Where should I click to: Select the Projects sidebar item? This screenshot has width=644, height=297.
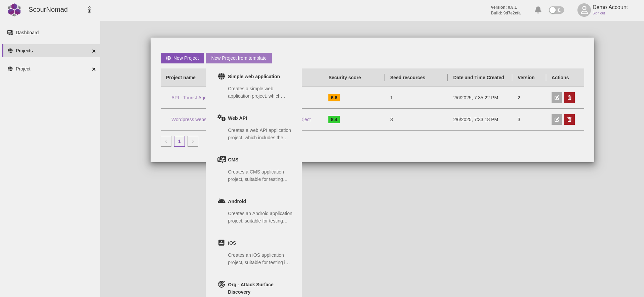[x=50, y=51]
